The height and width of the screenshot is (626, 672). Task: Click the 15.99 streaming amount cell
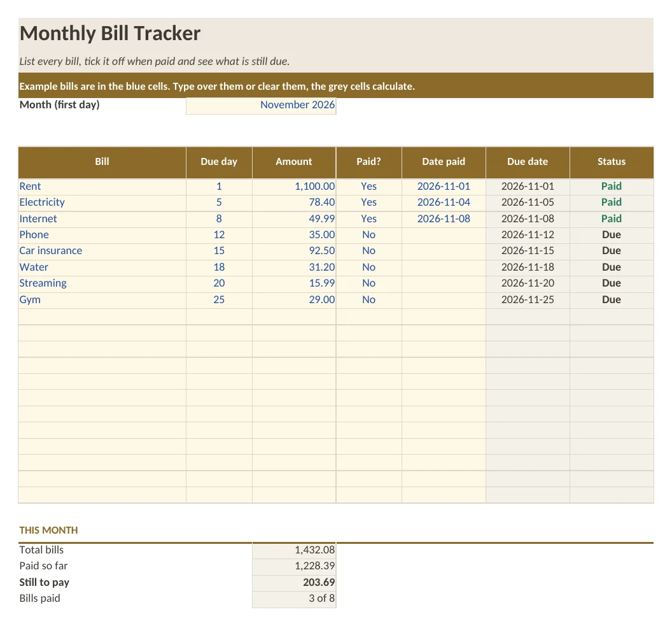point(294,284)
